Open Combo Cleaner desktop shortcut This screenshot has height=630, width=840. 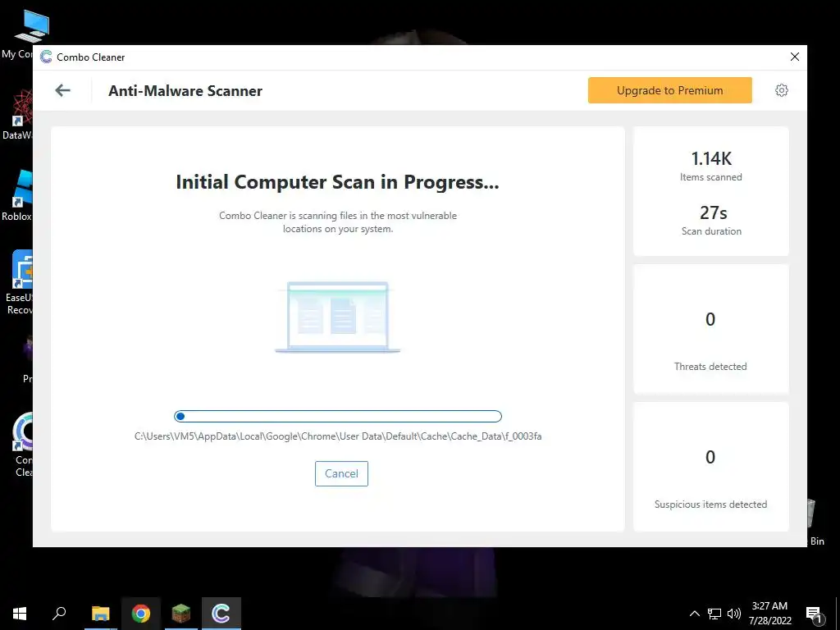click(x=22, y=445)
